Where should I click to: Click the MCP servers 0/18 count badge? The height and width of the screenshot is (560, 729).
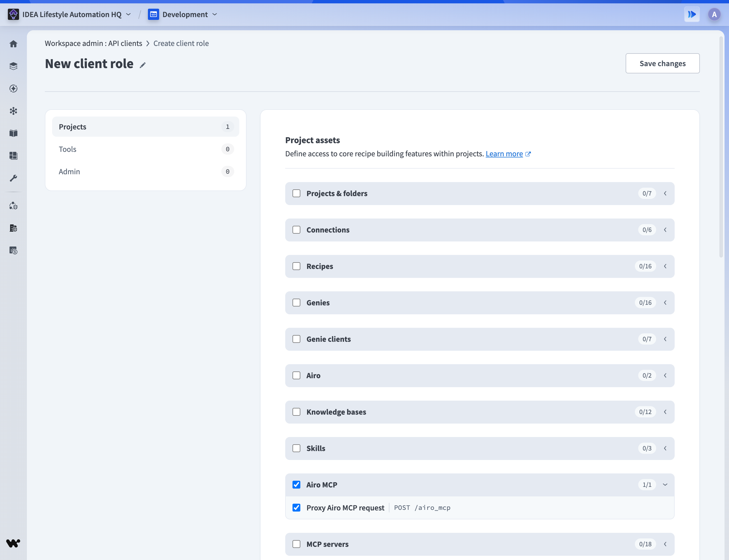pyautogui.click(x=645, y=544)
